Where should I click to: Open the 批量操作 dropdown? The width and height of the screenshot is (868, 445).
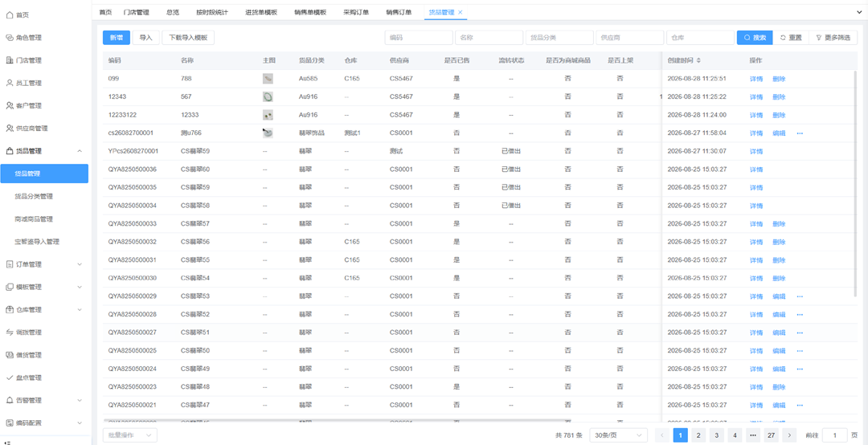pos(130,435)
